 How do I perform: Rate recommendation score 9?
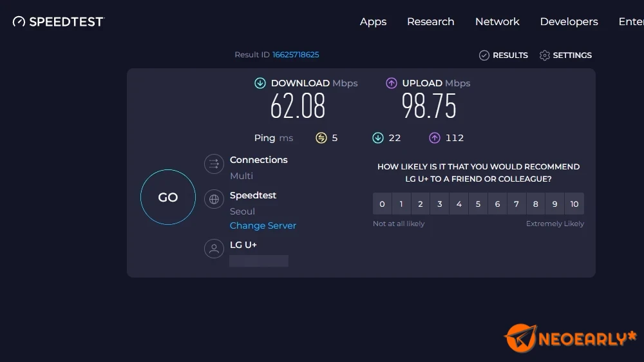pyautogui.click(x=555, y=204)
